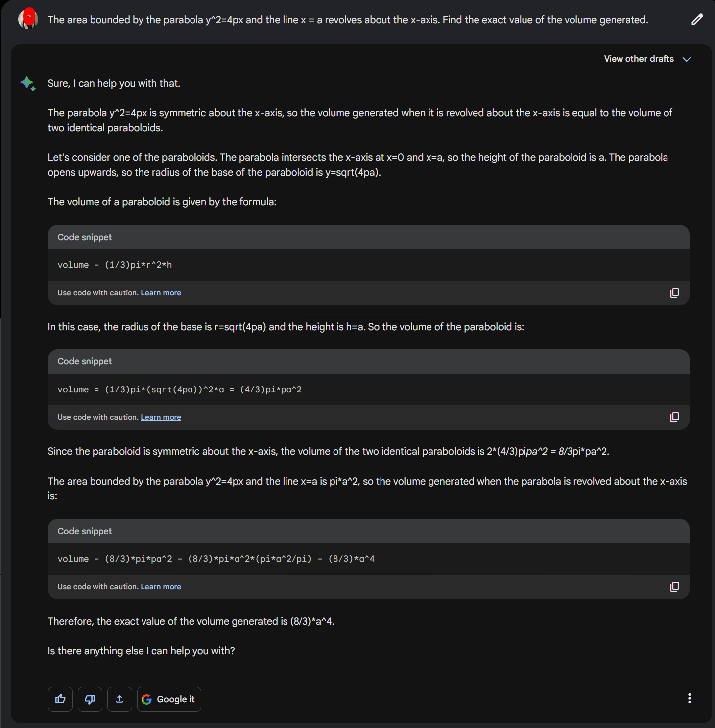
Task: Click the user profile avatar
Action: click(x=28, y=19)
